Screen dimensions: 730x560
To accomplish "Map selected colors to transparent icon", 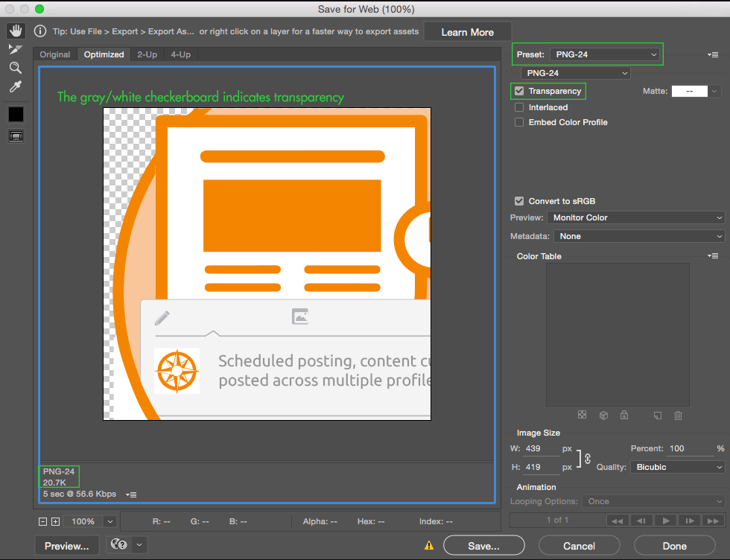I will click(x=582, y=415).
